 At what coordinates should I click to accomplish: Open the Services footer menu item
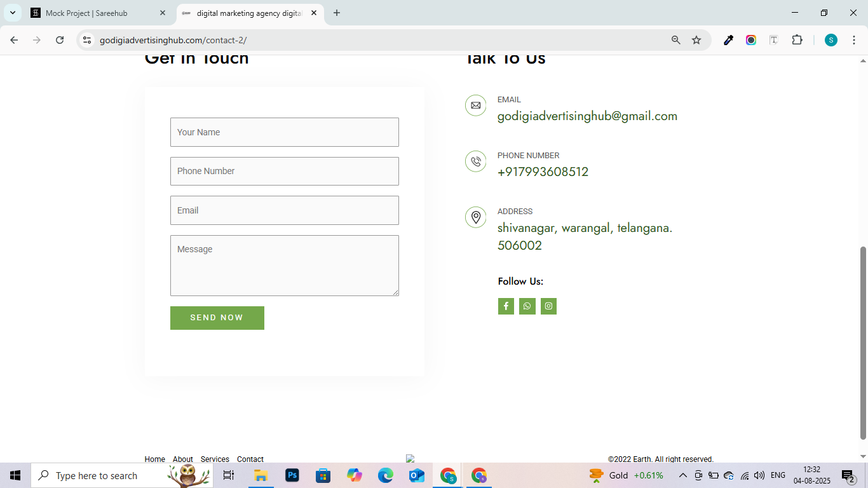pyautogui.click(x=215, y=459)
